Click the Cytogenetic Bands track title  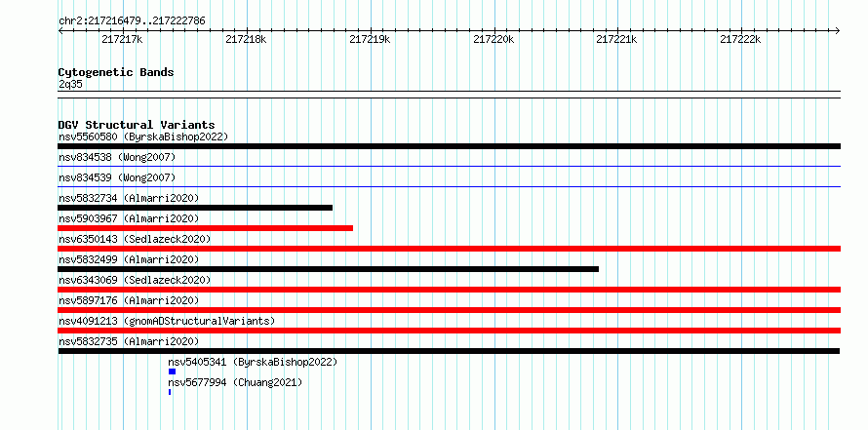116,72
